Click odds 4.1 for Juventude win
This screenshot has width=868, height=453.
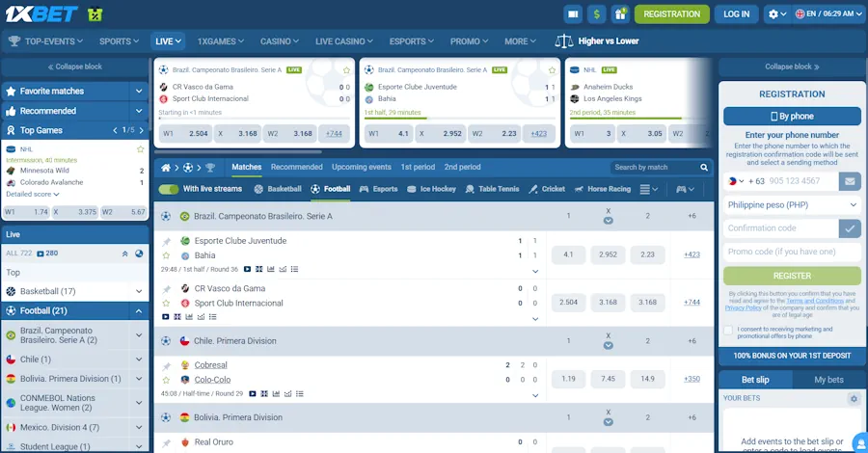pos(568,255)
